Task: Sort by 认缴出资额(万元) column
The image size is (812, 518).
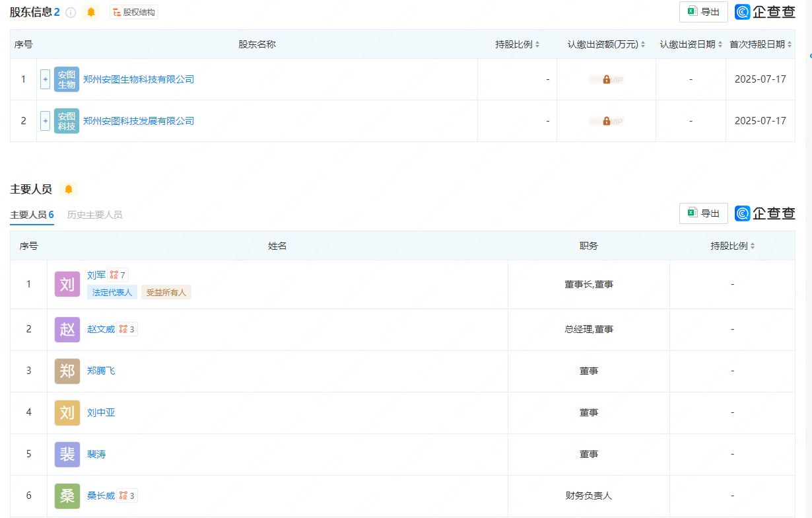Action: (x=606, y=44)
